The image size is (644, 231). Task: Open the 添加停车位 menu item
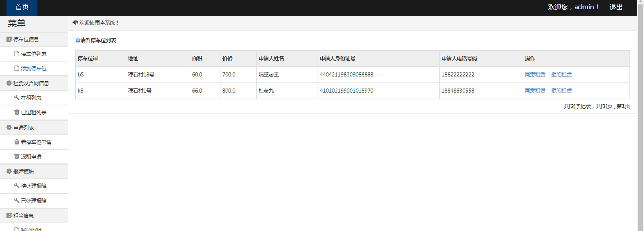34,68
